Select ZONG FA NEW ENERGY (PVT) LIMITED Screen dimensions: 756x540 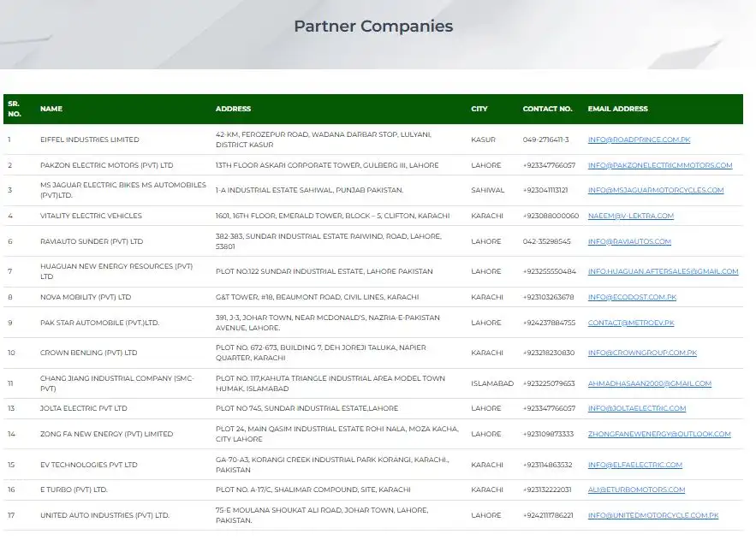106,434
